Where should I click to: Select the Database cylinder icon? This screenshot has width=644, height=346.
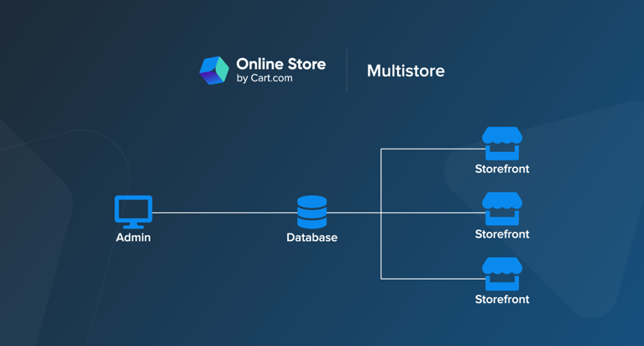click(312, 212)
